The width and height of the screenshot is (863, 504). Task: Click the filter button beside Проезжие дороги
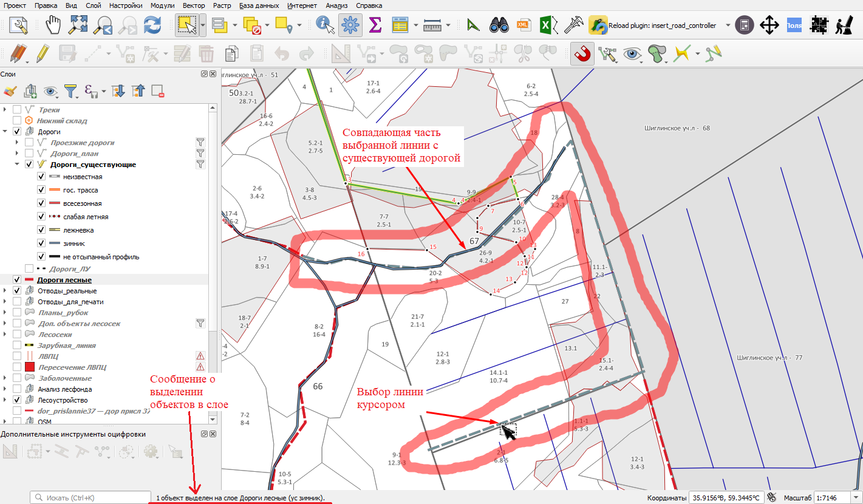(200, 143)
